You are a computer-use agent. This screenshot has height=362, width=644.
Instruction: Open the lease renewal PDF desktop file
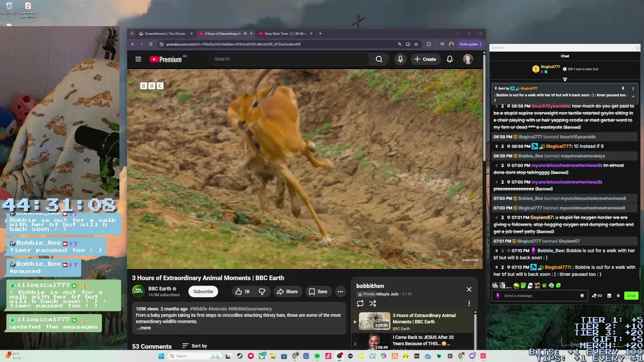[x=28, y=10]
